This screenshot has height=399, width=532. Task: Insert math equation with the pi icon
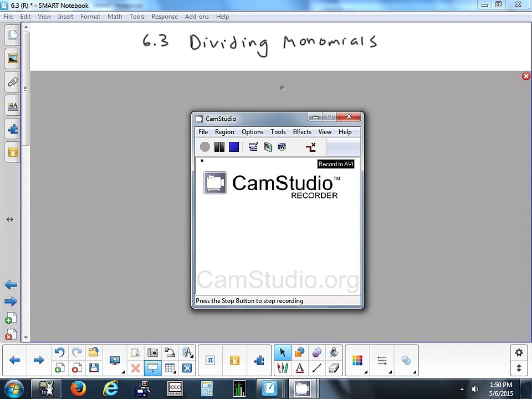211,360
